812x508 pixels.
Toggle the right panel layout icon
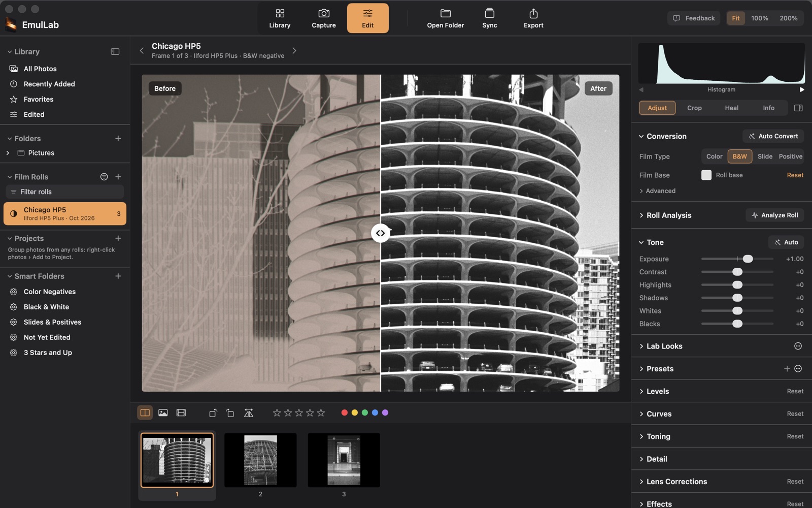[x=798, y=108]
